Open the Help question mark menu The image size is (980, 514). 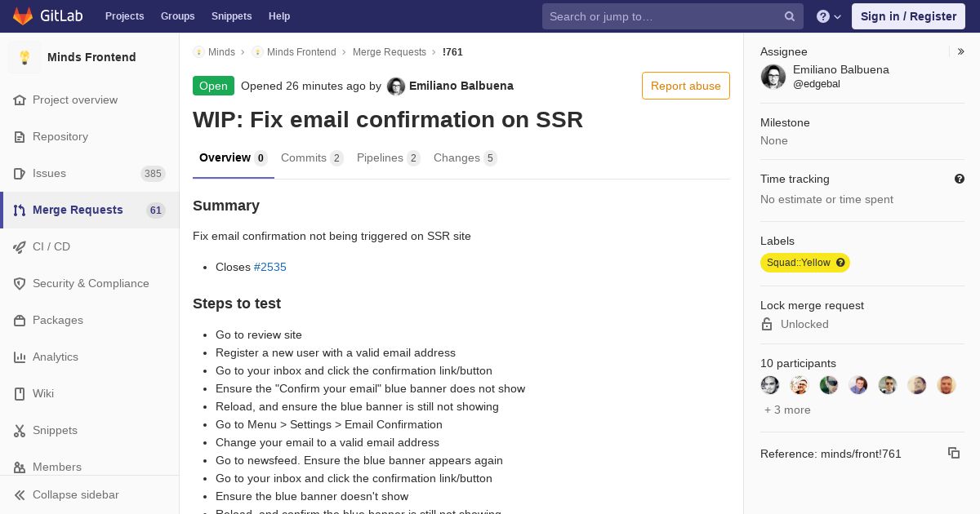829,16
